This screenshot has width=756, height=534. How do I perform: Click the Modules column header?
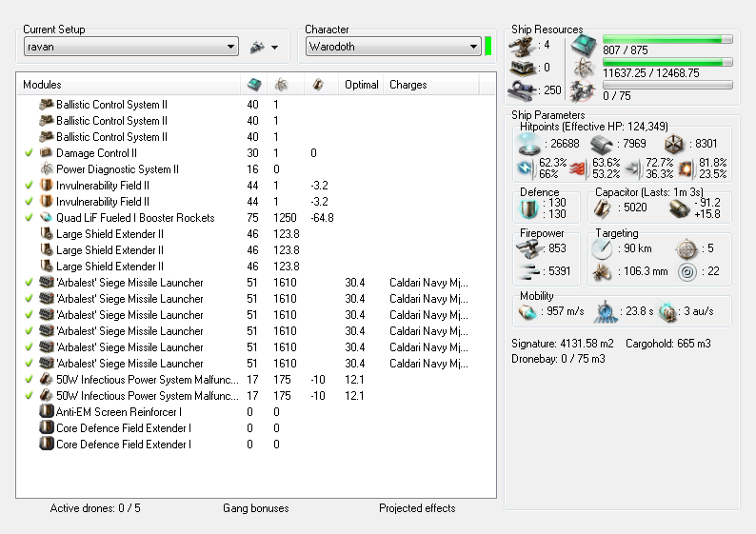42,85
